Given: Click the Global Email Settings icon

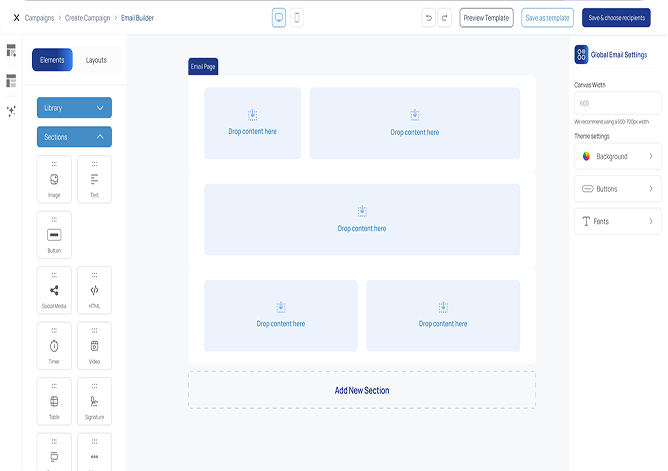Looking at the screenshot, I should click(x=582, y=55).
